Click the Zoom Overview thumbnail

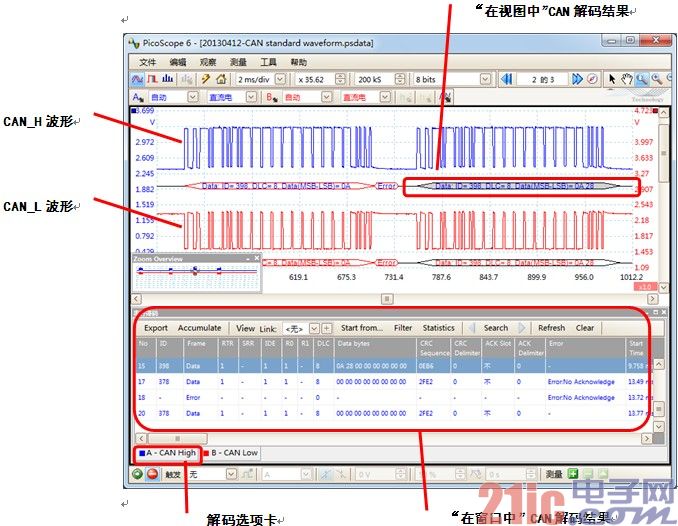point(197,277)
